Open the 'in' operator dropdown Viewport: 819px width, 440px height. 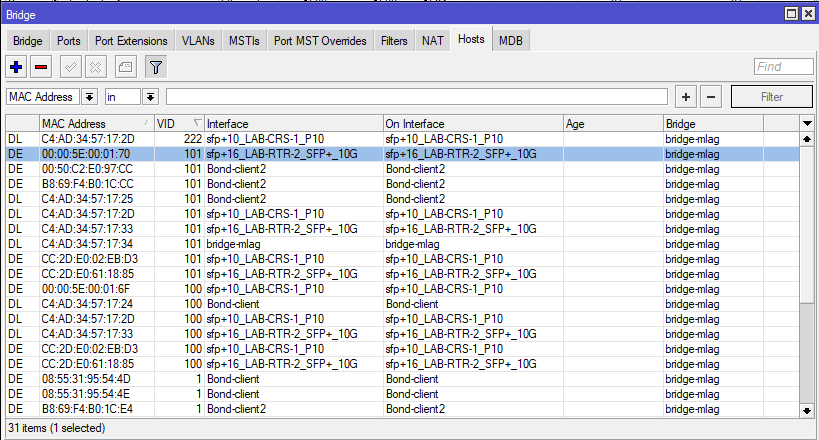pyautogui.click(x=150, y=97)
